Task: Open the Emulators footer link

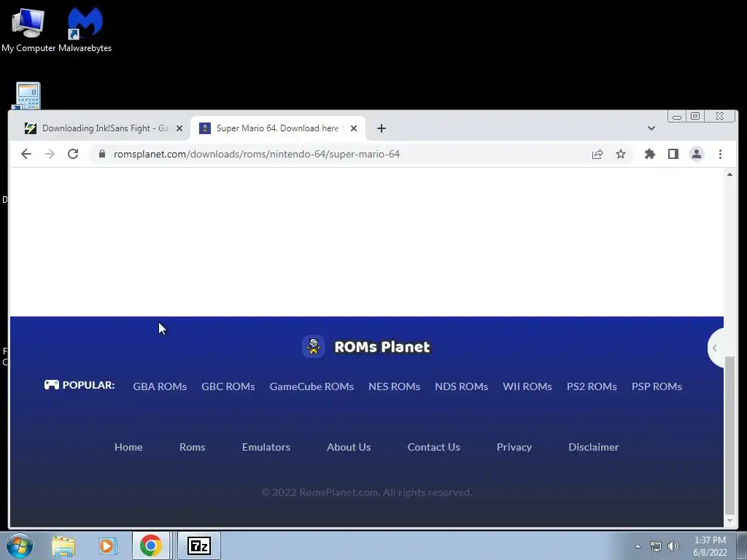Action: (x=266, y=447)
